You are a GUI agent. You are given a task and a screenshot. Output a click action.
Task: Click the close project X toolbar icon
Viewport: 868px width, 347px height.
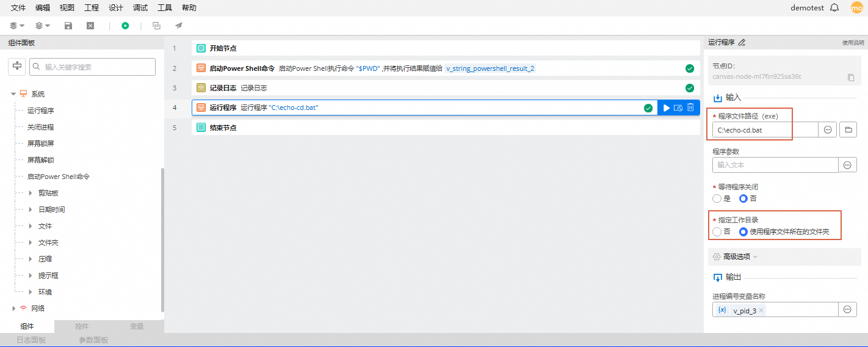[90, 26]
